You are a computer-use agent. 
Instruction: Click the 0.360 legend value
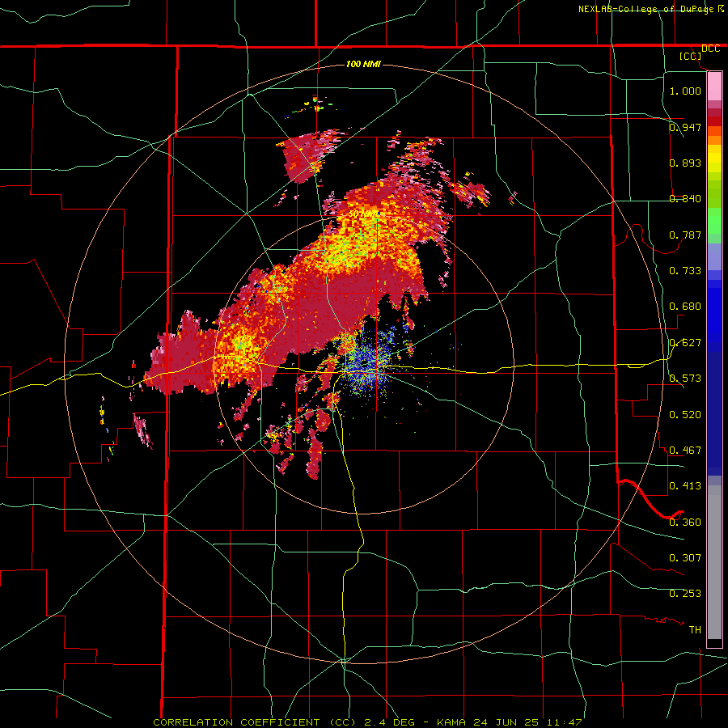point(685,523)
